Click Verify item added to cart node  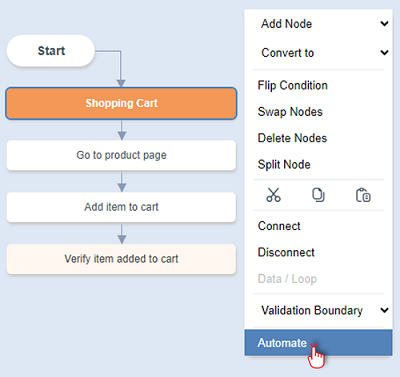(121, 259)
